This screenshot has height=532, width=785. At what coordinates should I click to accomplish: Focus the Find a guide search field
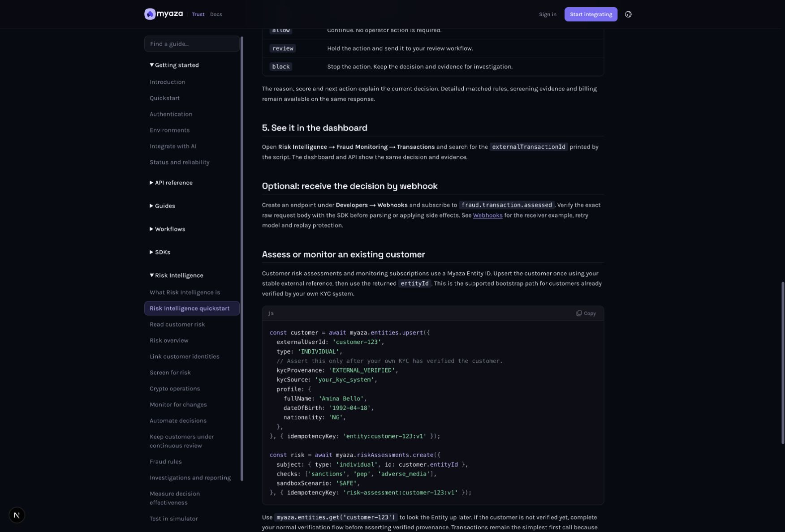click(x=192, y=44)
